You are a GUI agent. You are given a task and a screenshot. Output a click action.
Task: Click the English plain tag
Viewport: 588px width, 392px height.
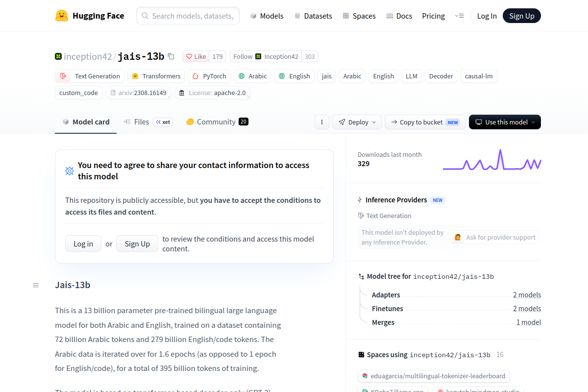tap(384, 76)
